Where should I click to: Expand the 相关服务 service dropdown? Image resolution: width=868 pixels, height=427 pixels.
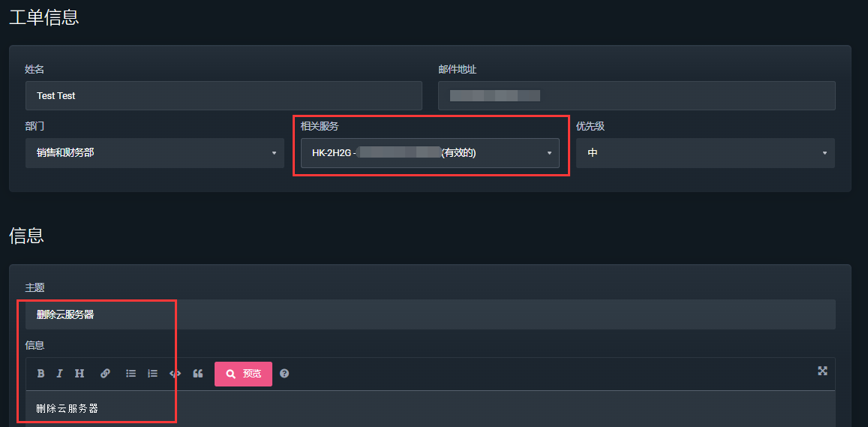click(430, 153)
